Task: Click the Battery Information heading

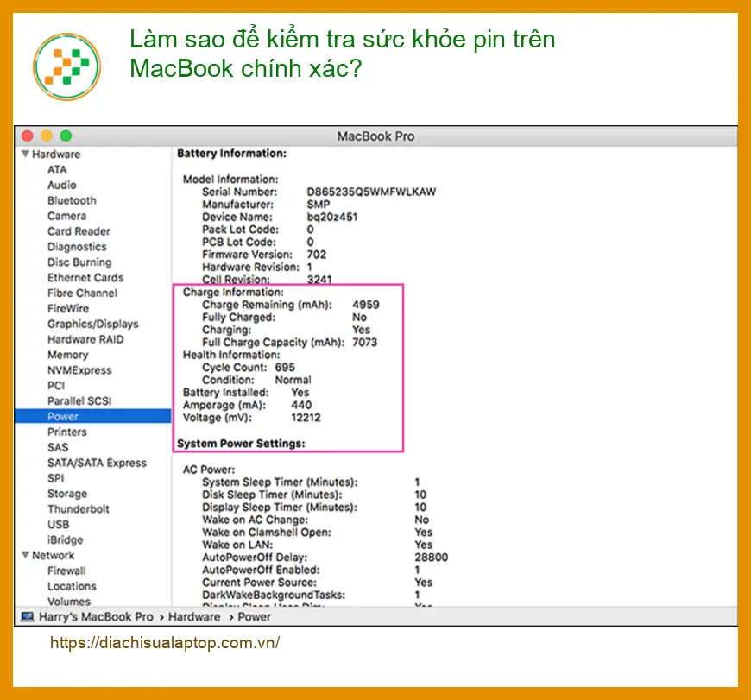Action: pyautogui.click(x=232, y=154)
